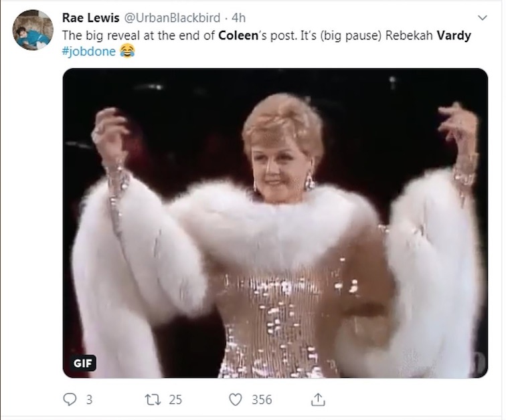Click the retweet arrows icon
This screenshot has height=420, width=506.
tap(151, 399)
